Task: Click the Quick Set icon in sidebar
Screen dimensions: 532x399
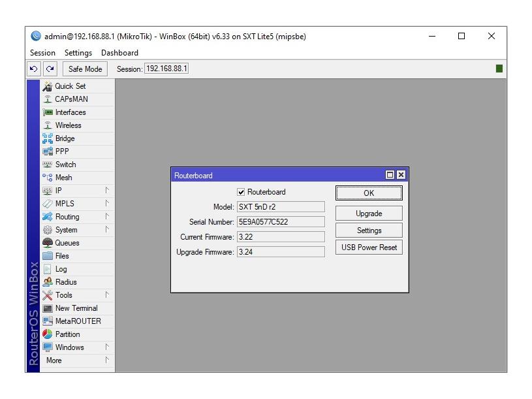Action: tap(48, 86)
